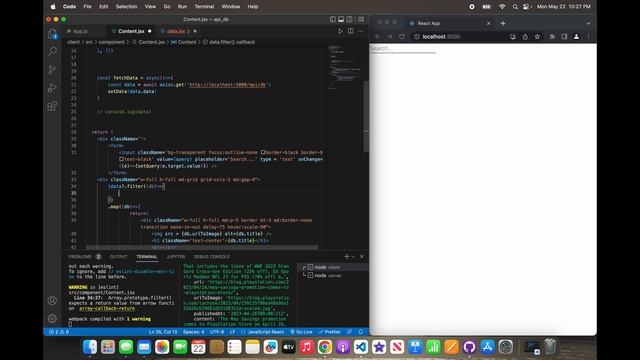Click array-callback-return link in terminal

(107, 309)
